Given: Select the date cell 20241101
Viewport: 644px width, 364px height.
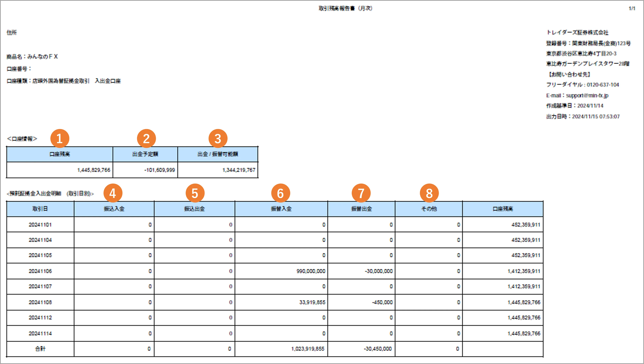Looking at the screenshot, I should tap(40, 225).
